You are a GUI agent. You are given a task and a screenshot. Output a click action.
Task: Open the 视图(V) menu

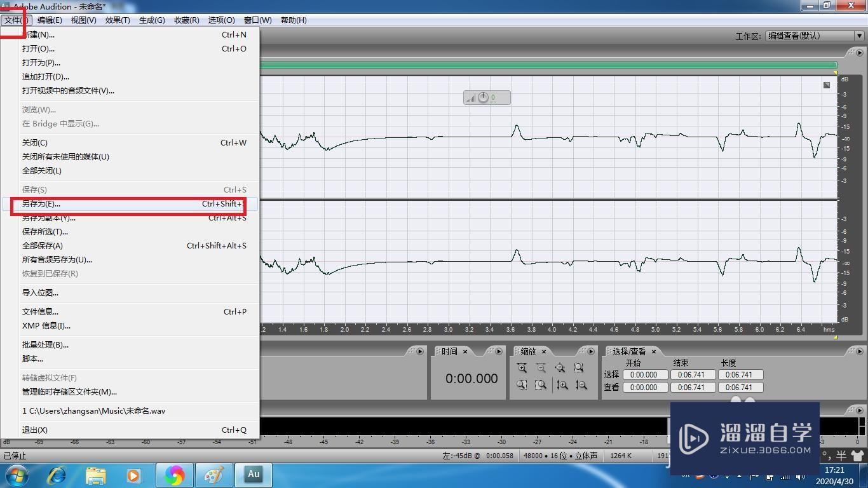point(83,20)
